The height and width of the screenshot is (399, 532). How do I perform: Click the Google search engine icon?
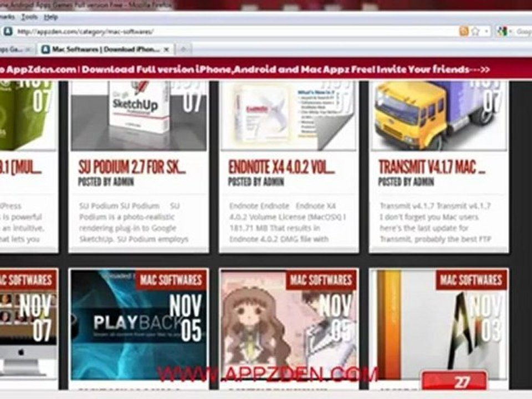(502, 32)
